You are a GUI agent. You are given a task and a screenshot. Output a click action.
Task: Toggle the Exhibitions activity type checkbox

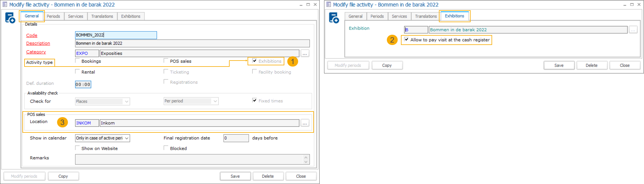254,61
